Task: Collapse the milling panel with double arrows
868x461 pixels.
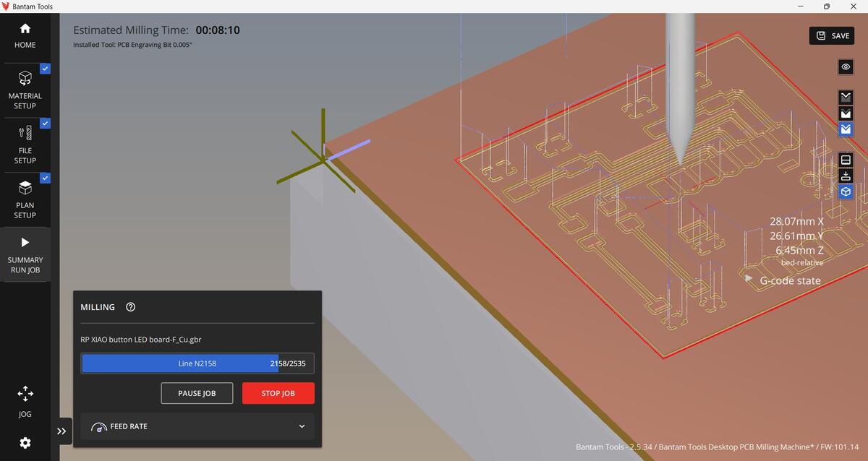Action: [x=61, y=431]
